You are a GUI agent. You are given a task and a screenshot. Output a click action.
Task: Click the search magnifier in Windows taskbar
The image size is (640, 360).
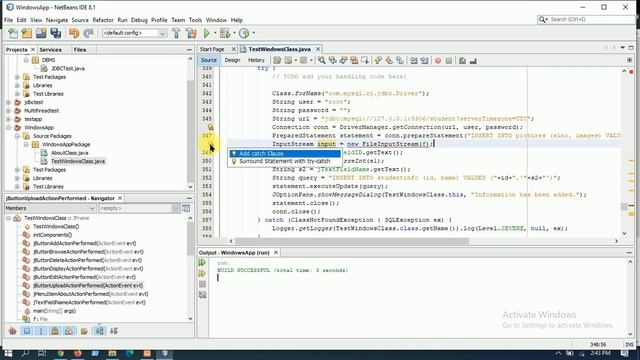(x=25, y=353)
